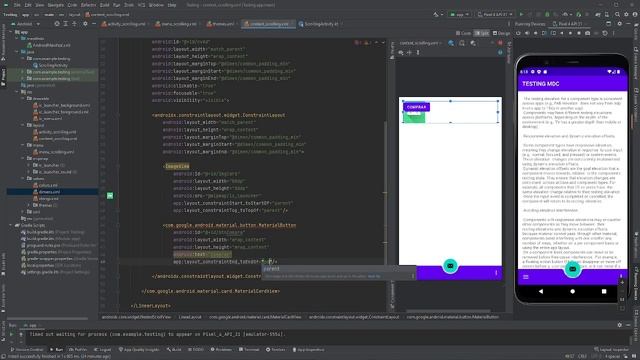Open the Pixel 4 API 31 running device tab
640x360 pixels.
[568, 24]
